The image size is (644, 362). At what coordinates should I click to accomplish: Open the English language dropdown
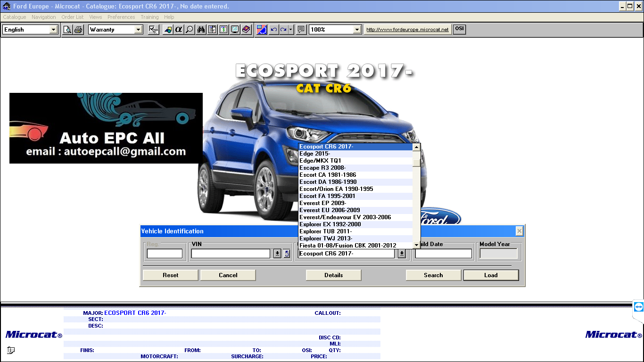(x=53, y=29)
